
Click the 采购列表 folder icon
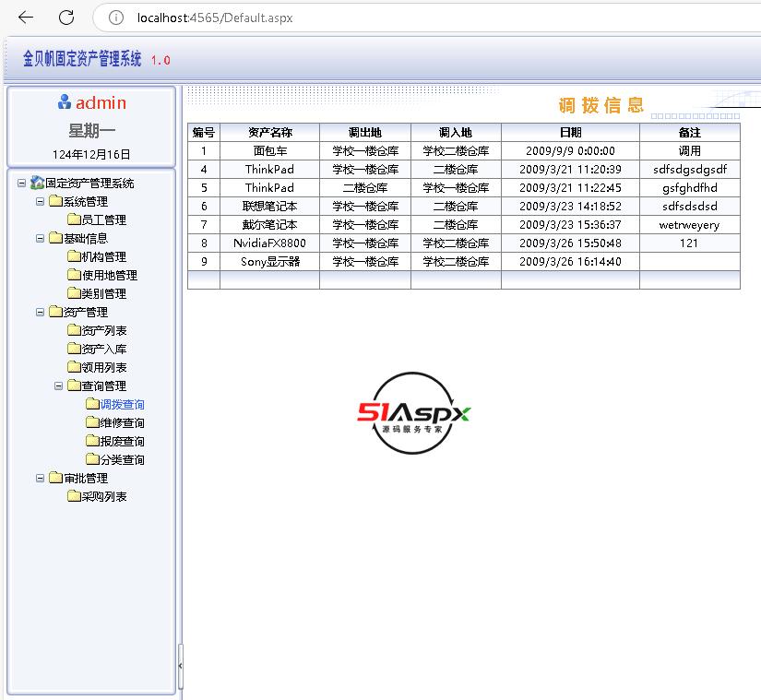point(74,496)
